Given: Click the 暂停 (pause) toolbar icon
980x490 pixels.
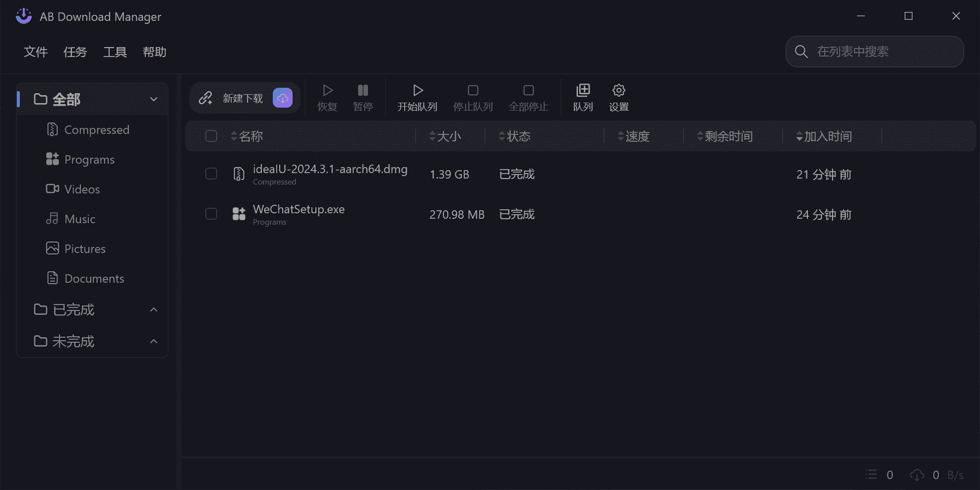Looking at the screenshot, I should (363, 97).
